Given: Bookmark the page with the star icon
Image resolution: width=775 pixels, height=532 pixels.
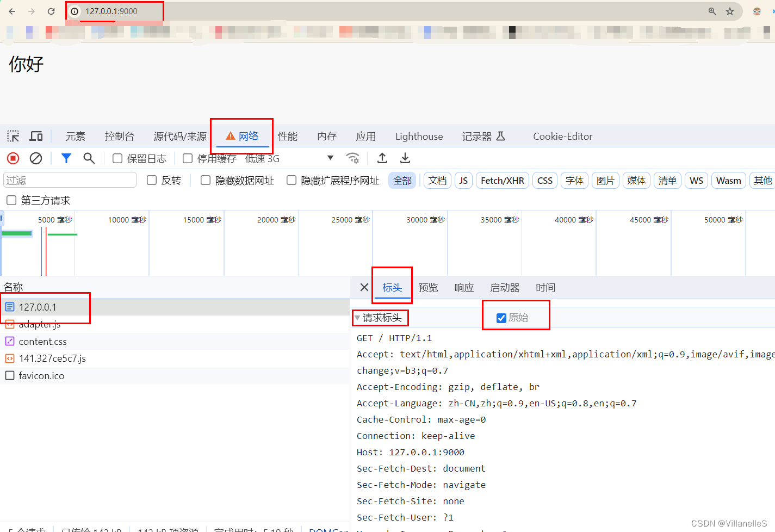Looking at the screenshot, I should (730, 11).
